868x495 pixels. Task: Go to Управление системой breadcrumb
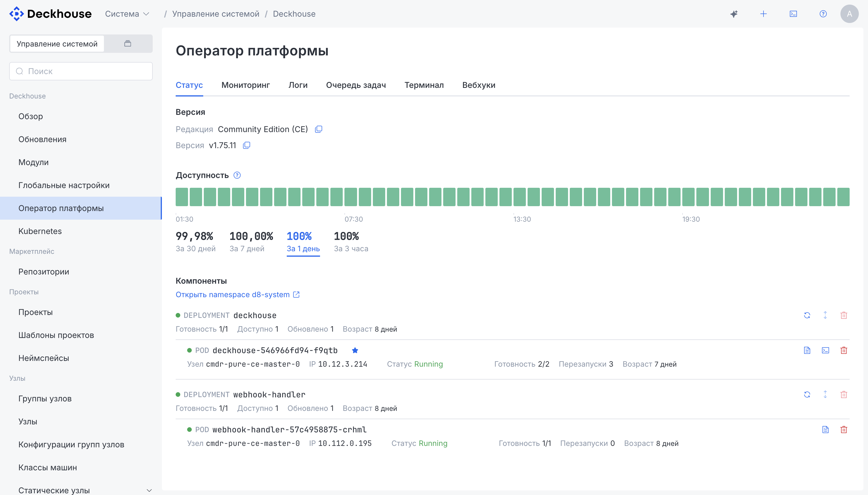click(x=216, y=14)
